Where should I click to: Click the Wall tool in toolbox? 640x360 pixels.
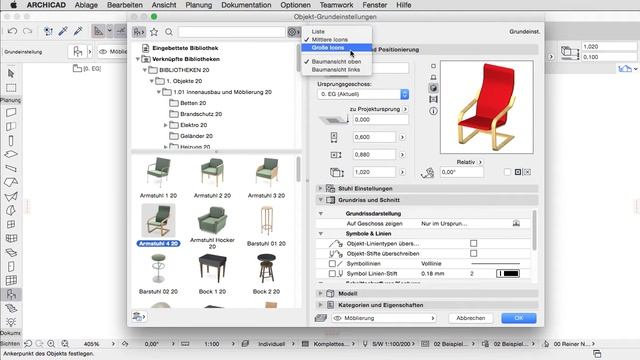[11, 113]
